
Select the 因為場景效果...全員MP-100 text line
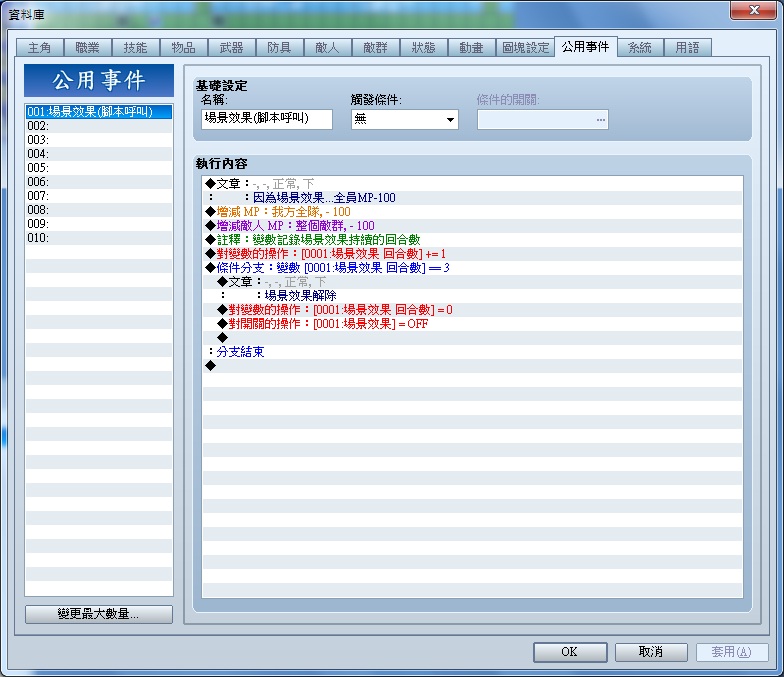pyautogui.click(x=472, y=198)
